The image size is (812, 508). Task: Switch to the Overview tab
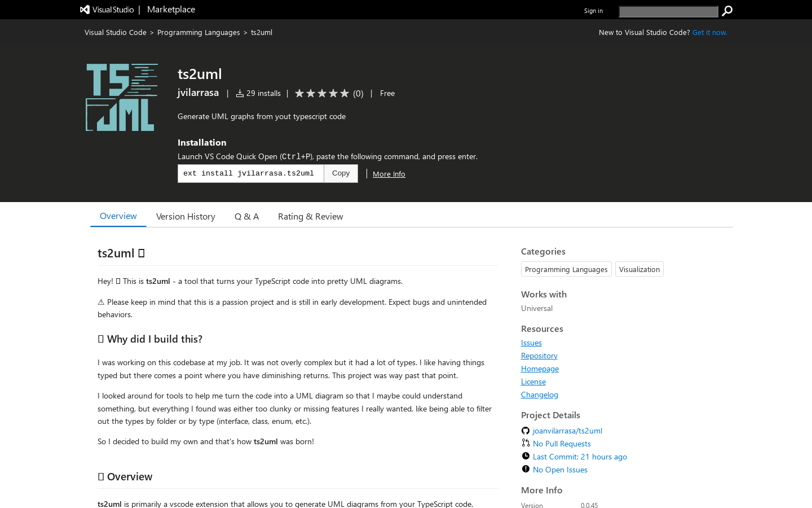118,216
